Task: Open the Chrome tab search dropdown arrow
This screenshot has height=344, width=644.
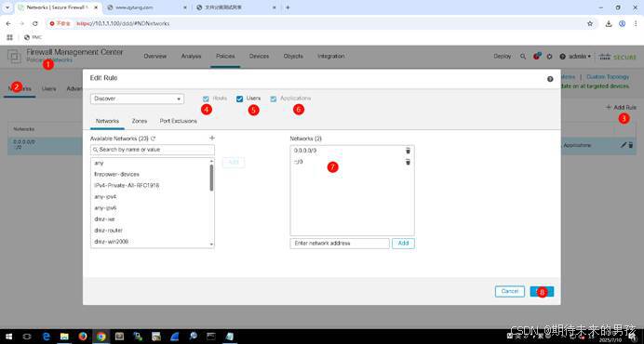Action: click(x=7, y=7)
